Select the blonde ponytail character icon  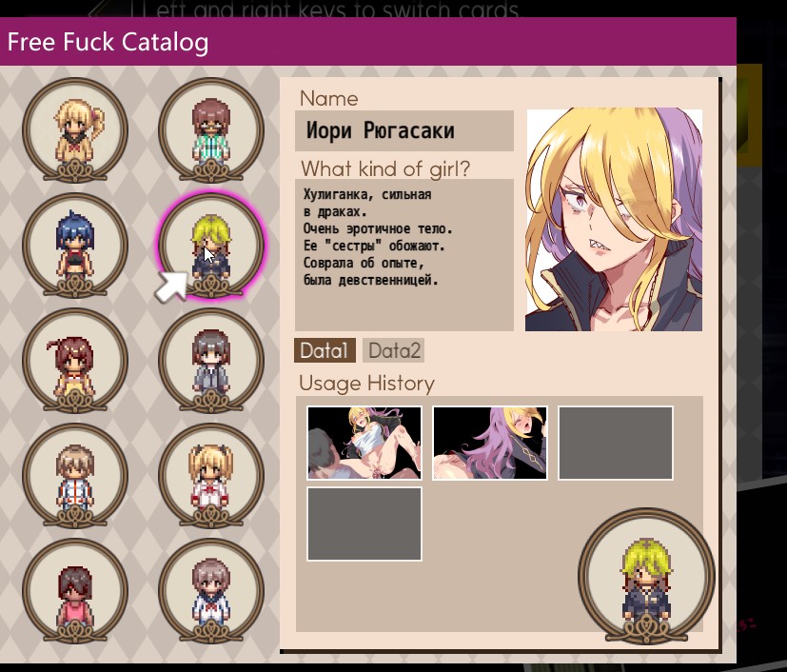(x=75, y=130)
